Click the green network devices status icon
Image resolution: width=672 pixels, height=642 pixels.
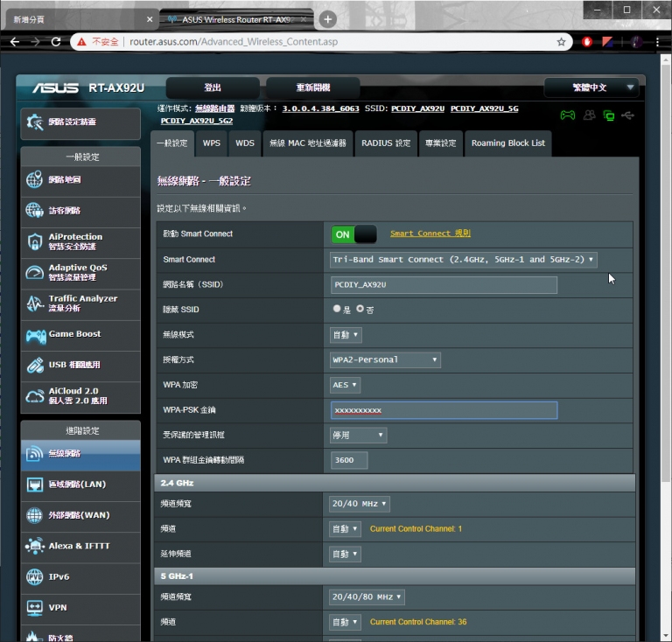609,115
